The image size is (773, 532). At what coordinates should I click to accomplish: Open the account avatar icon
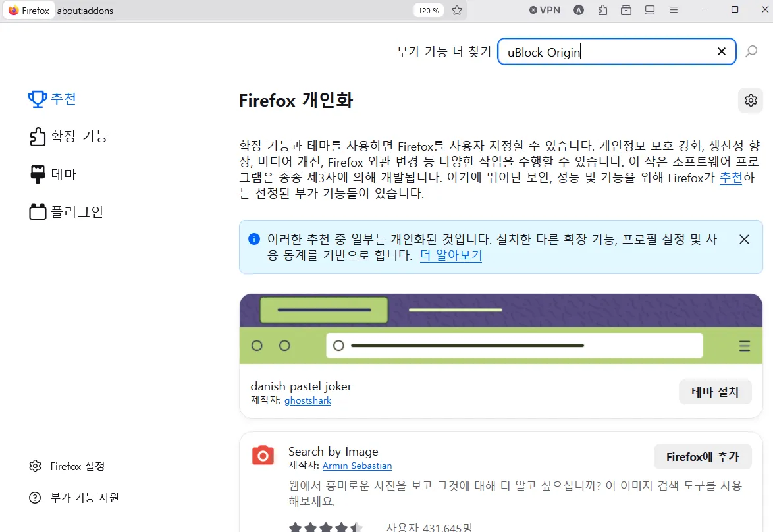pos(579,10)
